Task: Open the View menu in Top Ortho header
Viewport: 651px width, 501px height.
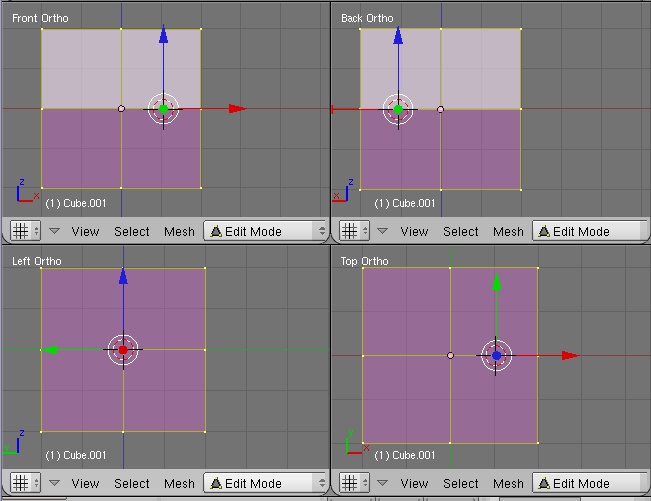Action: 414,483
